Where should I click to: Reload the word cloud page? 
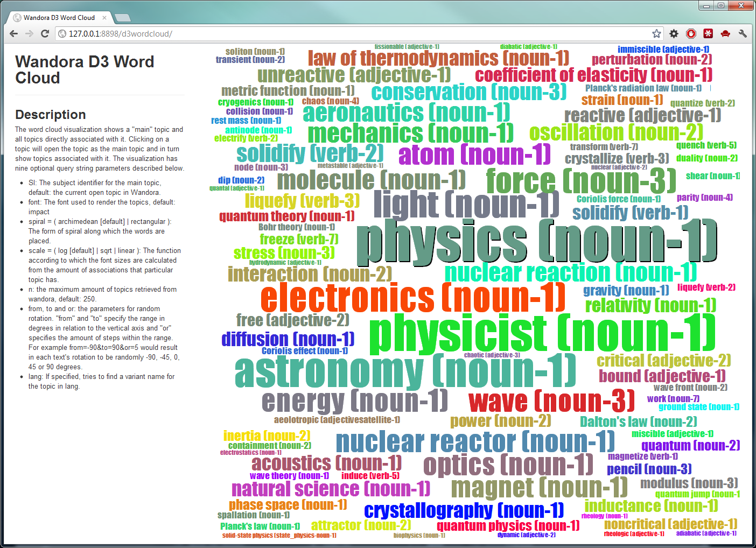click(x=45, y=33)
